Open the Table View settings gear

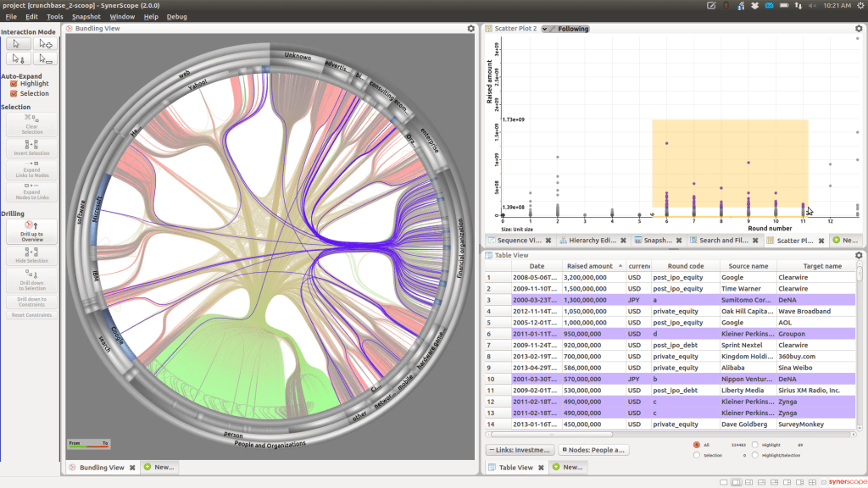pos(858,255)
